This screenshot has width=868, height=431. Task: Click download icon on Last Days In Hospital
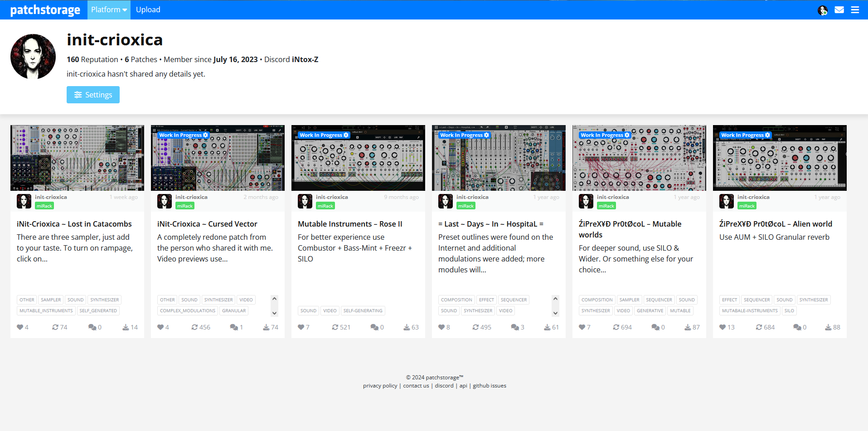[x=547, y=327]
